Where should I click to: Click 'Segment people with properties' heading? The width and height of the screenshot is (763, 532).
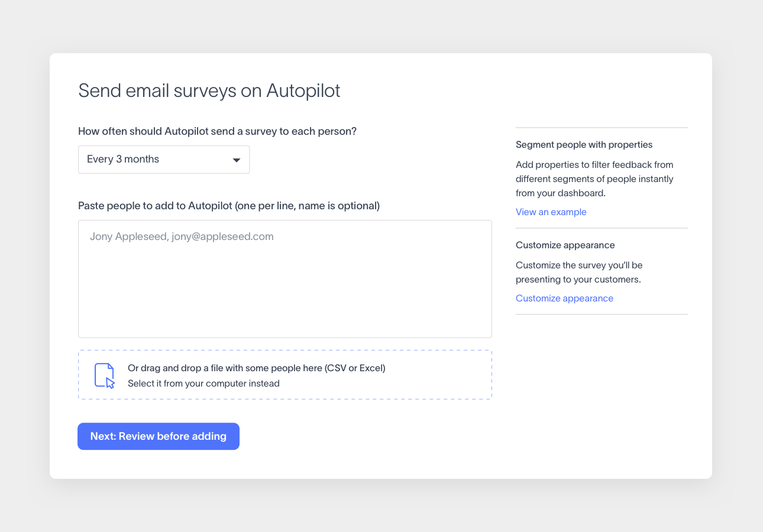[584, 145]
